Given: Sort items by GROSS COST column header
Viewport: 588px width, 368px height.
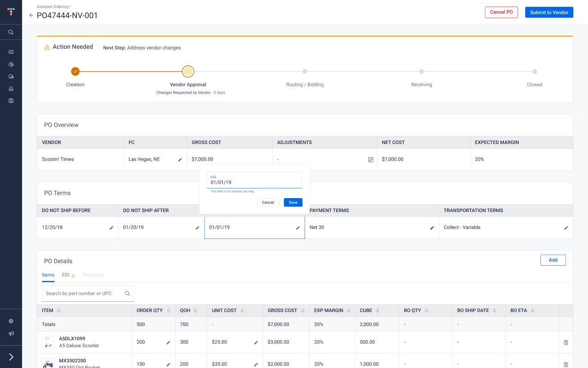Looking at the screenshot, I should tap(303, 311).
